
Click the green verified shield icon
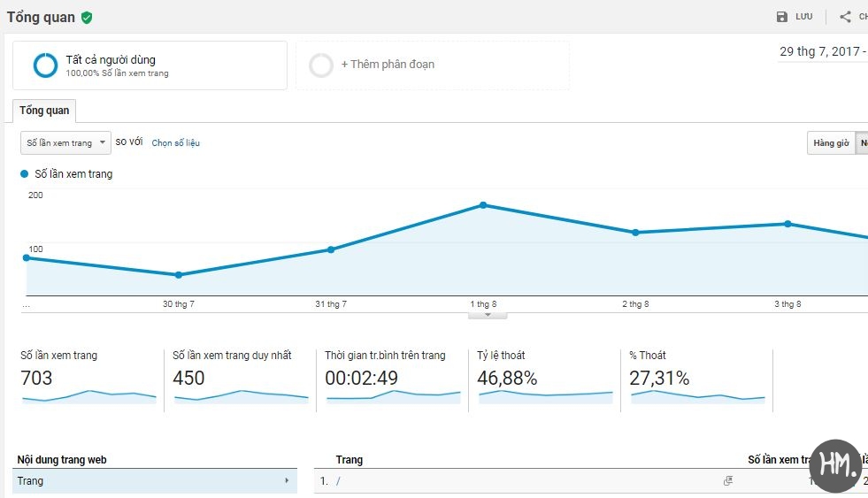[x=87, y=18]
